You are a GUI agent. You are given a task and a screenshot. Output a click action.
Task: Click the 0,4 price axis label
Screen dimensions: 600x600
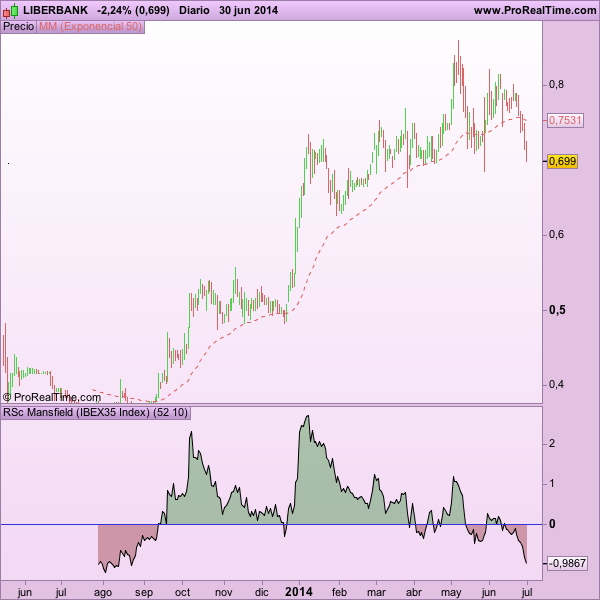click(556, 384)
